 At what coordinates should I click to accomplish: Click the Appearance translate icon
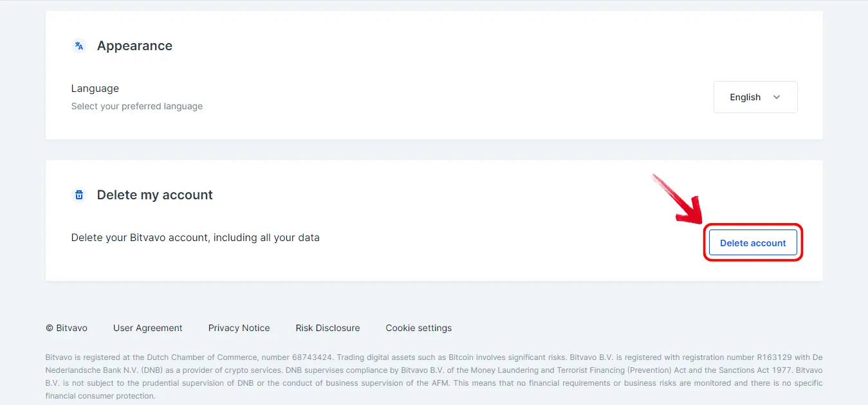pos(79,46)
